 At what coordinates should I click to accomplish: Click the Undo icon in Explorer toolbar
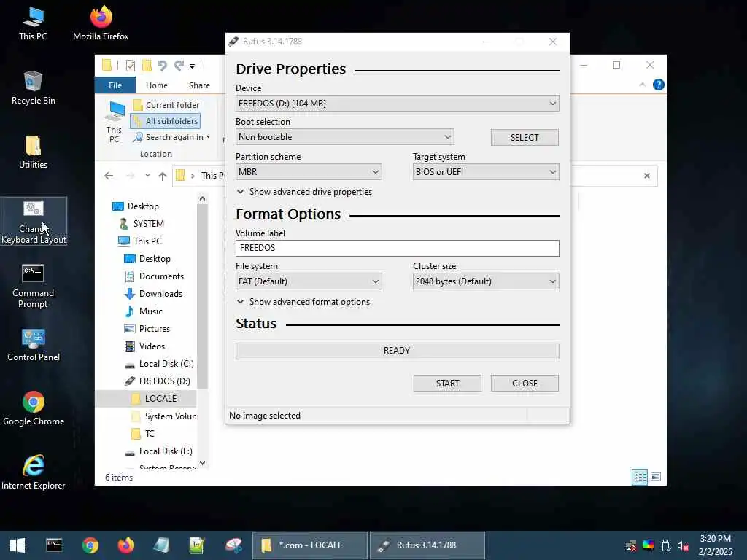click(162, 65)
